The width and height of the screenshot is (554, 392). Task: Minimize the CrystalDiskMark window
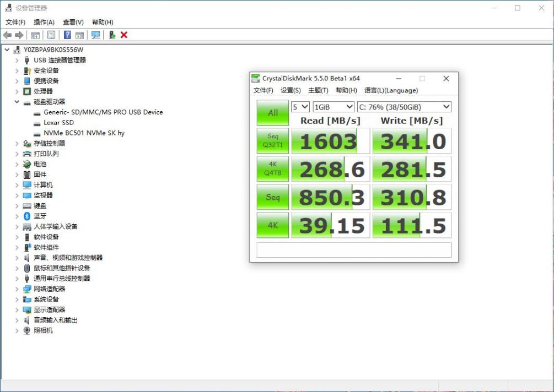[399, 78]
